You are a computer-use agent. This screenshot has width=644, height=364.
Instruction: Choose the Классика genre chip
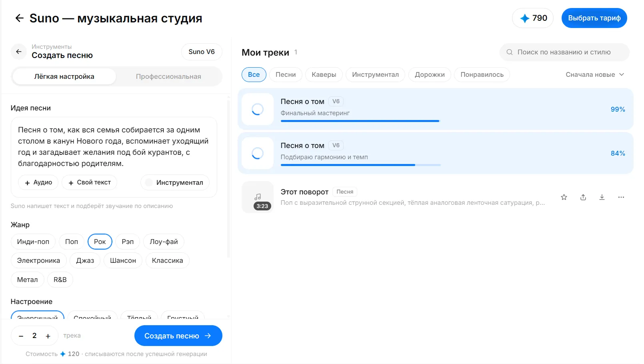(x=167, y=260)
